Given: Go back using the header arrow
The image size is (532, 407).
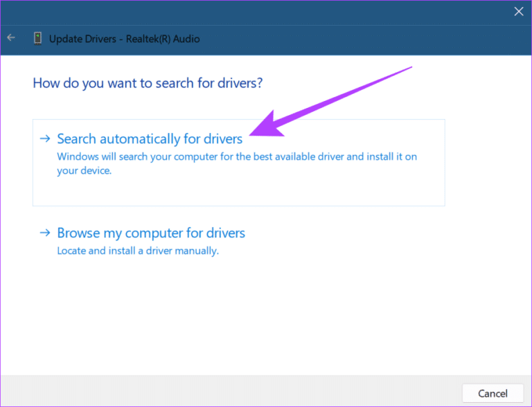Looking at the screenshot, I should [11, 37].
